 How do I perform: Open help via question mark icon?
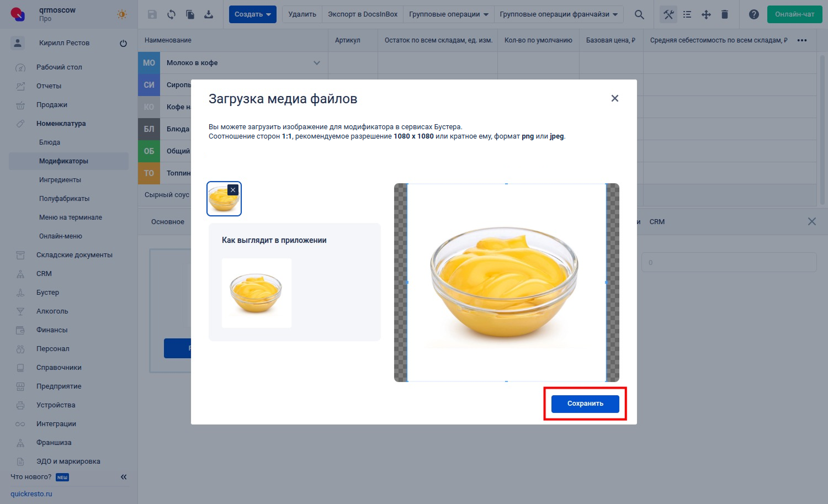pyautogui.click(x=753, y=14)
